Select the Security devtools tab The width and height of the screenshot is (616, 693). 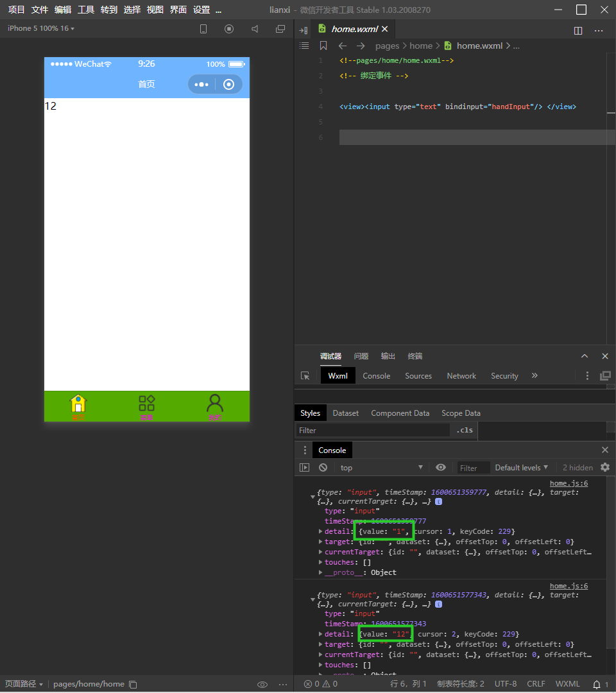tap(504, 375)
